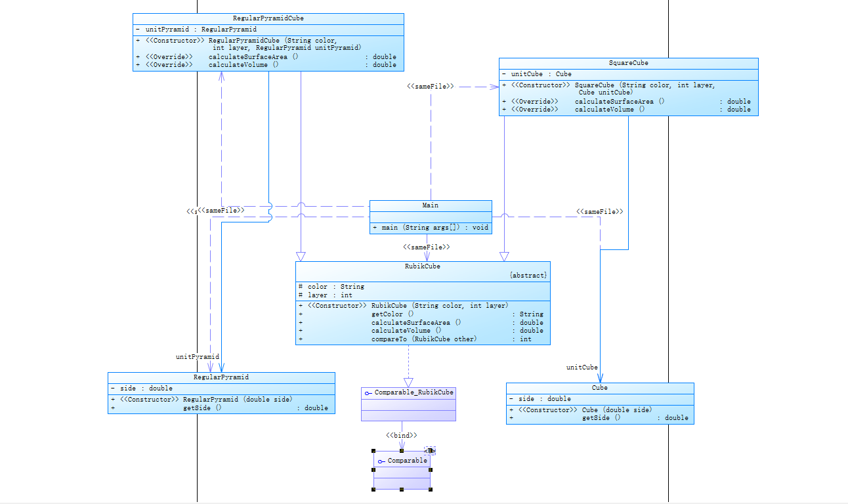Click the unitPyramid attribute in RegularPyramidCube
Viewport: 848px width, 504px height.
point(196,30)
